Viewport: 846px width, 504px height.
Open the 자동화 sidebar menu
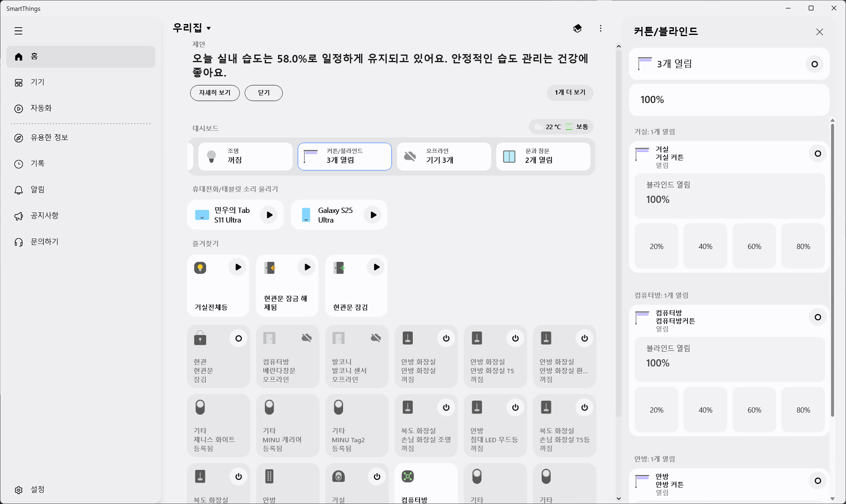click(x=41, y=108)
